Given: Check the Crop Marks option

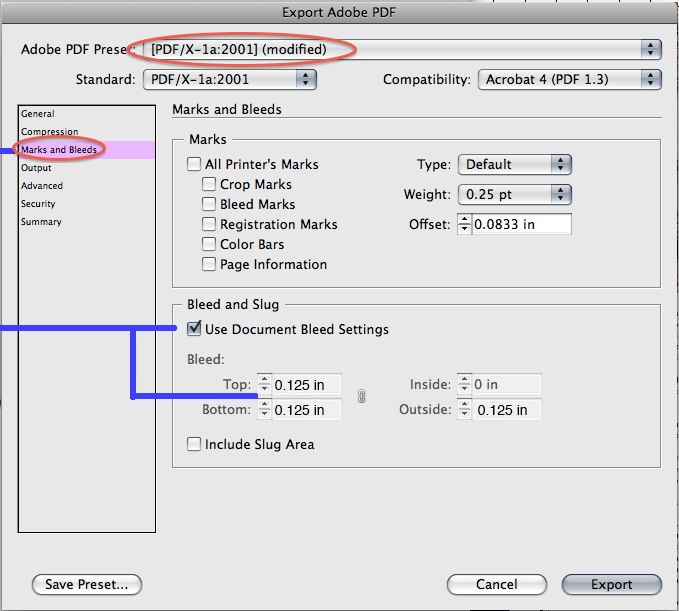Looking at the screenshot, I should point(209,185).
